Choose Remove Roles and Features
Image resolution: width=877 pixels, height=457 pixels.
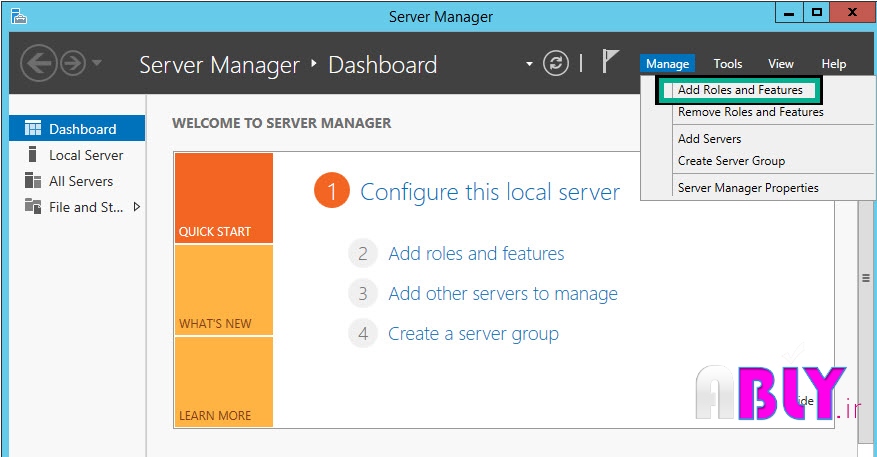(751, 112)
